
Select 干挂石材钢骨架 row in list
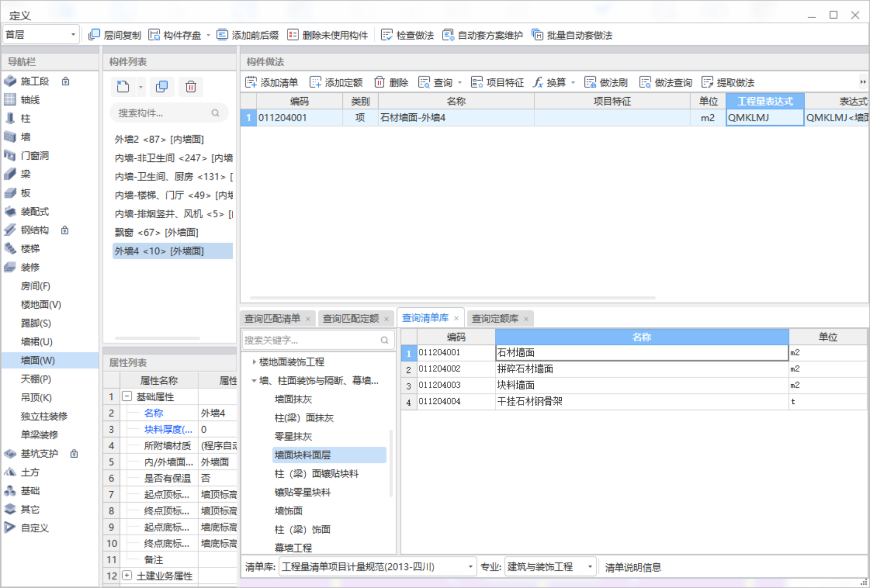pos(634,401)
